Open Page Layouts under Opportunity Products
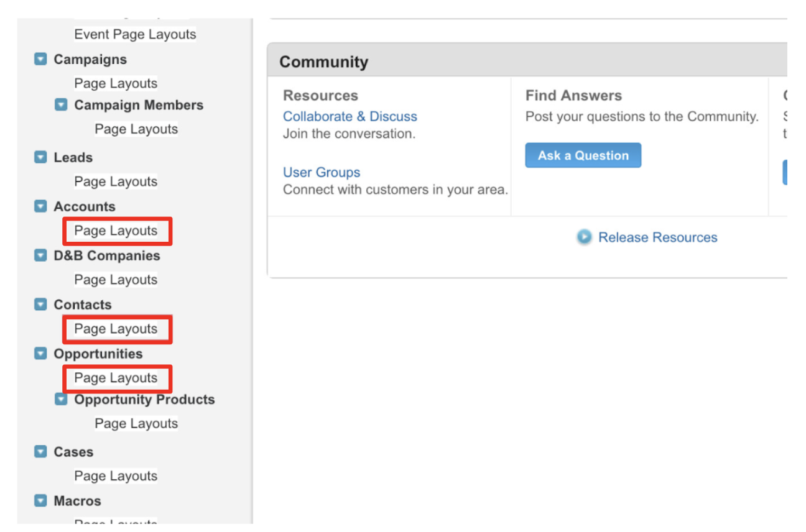This screenshot has width=806, height=532. (x=136, y=423)
